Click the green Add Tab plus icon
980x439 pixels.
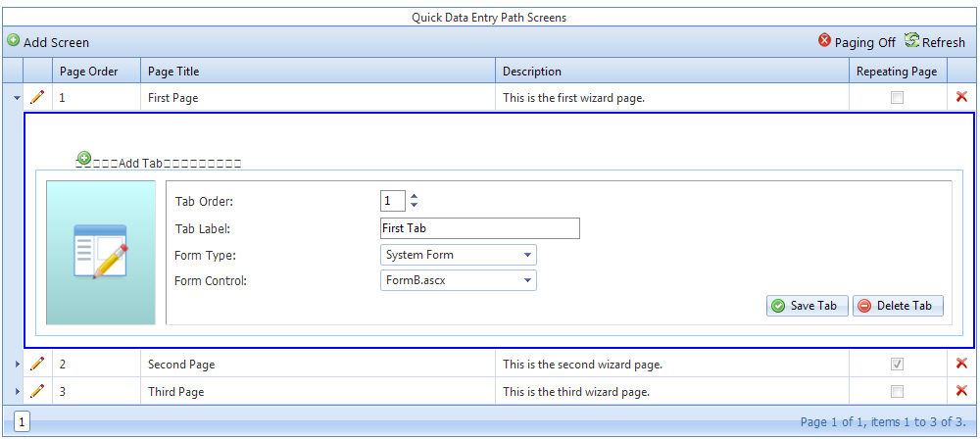coord(84,158)
